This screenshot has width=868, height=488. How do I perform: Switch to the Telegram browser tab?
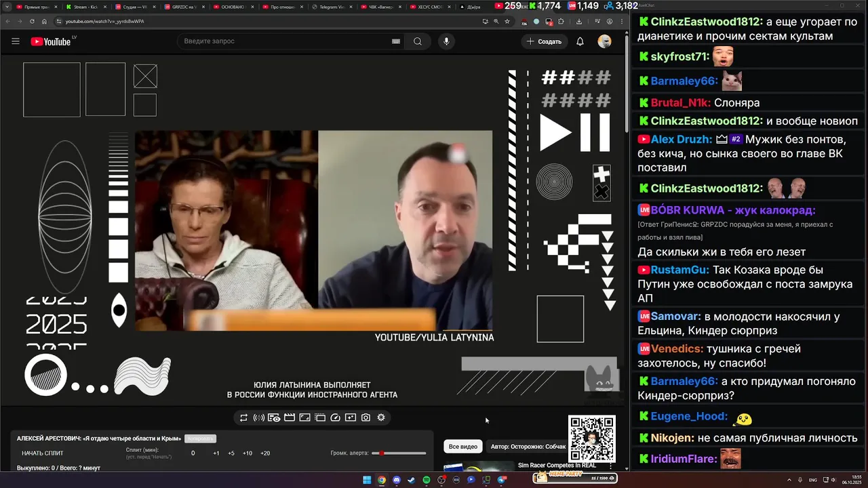pos(333,7)
